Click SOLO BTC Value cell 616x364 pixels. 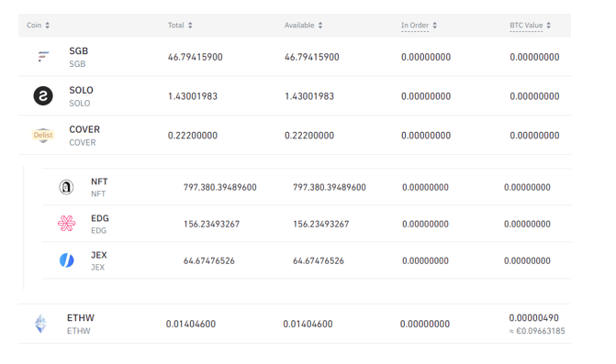click(x=534, y=96)
